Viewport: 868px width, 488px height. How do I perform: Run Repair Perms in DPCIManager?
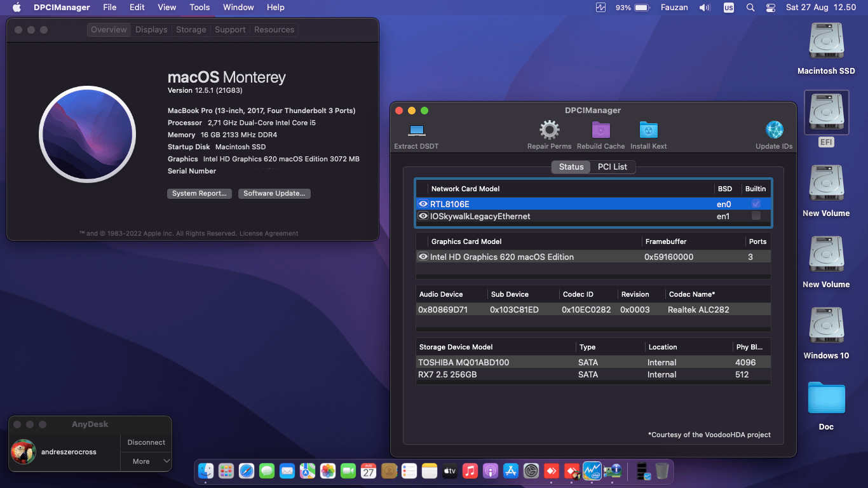(548, 130)
